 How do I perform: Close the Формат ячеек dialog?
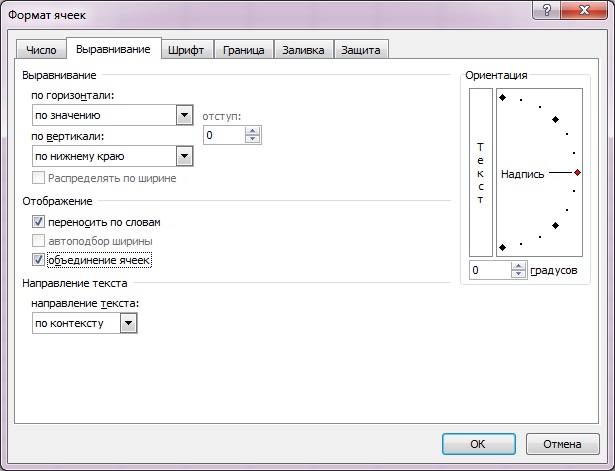(584, 10)
